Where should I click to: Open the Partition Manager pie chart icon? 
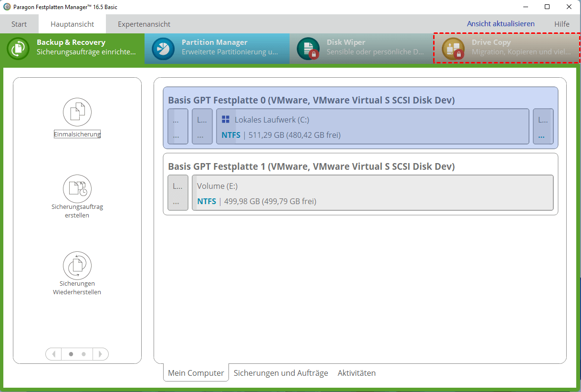(164, 49)
